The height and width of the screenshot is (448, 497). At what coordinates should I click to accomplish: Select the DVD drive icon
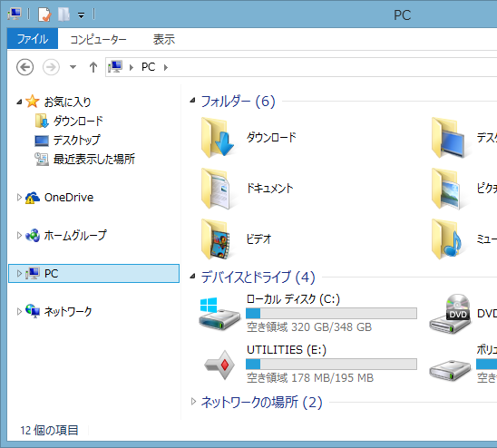[450, 313]
